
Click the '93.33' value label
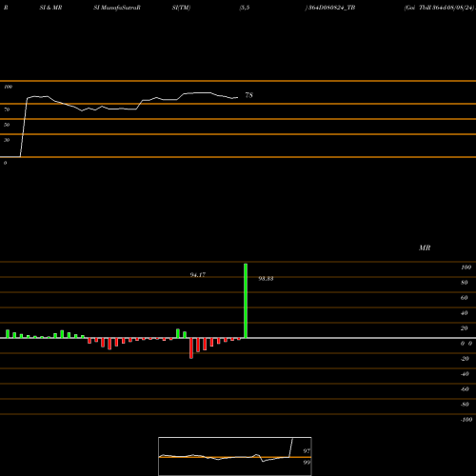coord(266,279)
